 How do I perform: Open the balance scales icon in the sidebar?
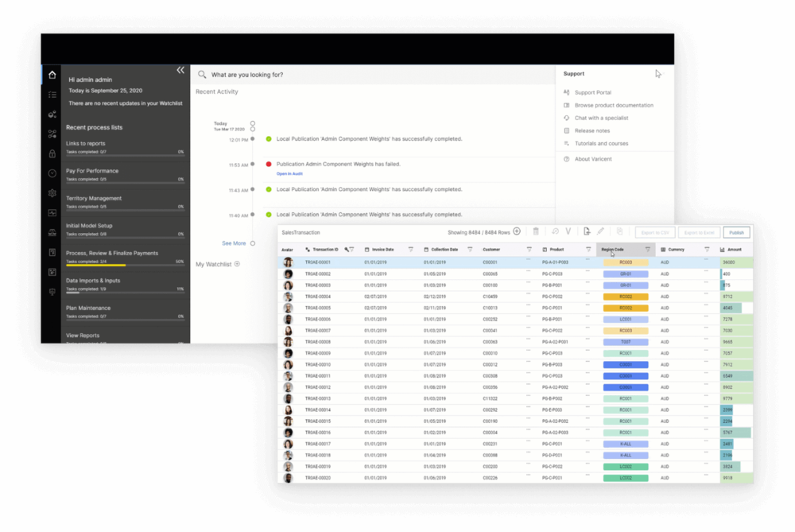tap(52, 233)
